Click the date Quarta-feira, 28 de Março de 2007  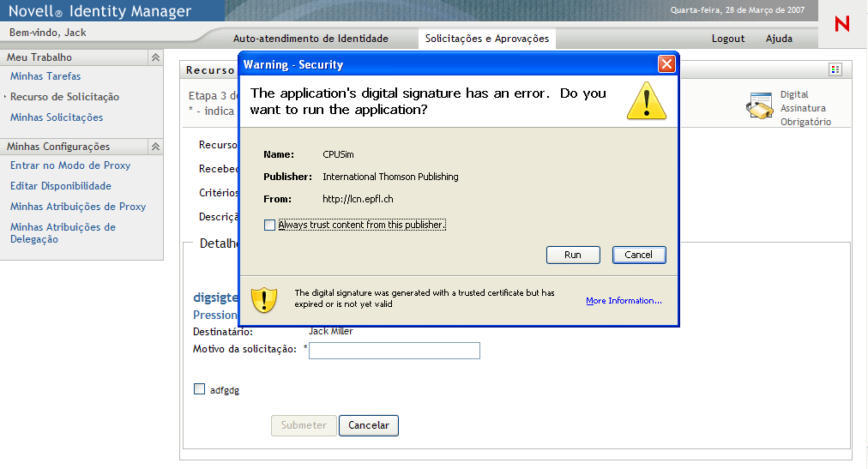coord(738,10)
